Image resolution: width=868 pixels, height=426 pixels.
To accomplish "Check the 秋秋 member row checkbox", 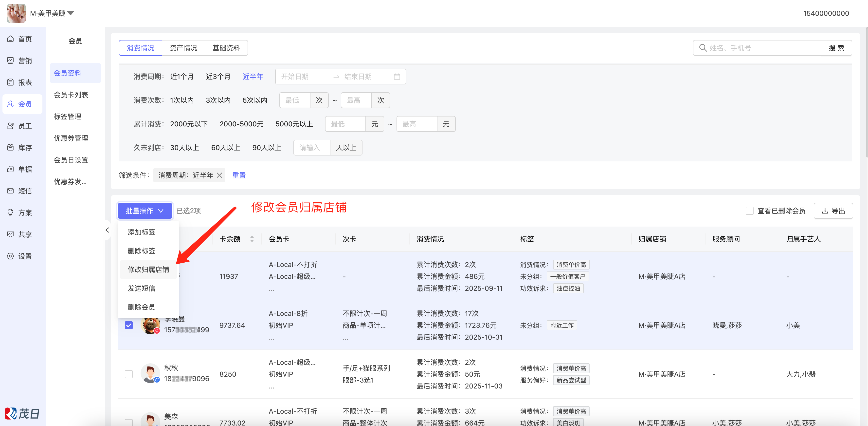I will tap(129, 374).
